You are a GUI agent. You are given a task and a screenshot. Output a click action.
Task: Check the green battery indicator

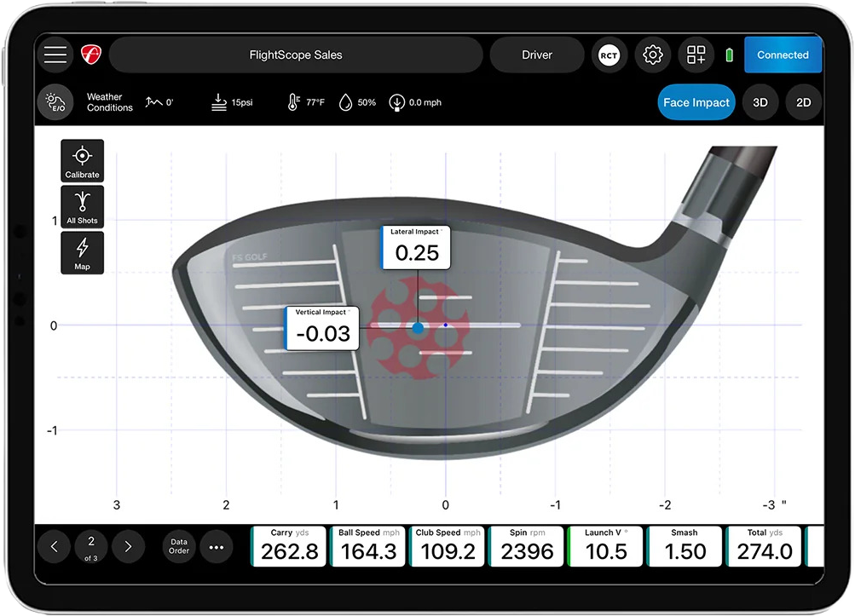tap(729, 55)
